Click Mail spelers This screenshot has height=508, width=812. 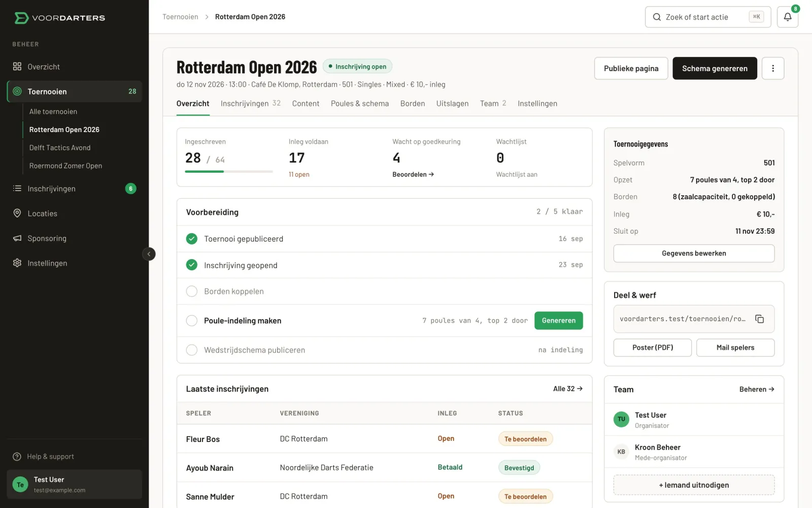pos(735,347)
